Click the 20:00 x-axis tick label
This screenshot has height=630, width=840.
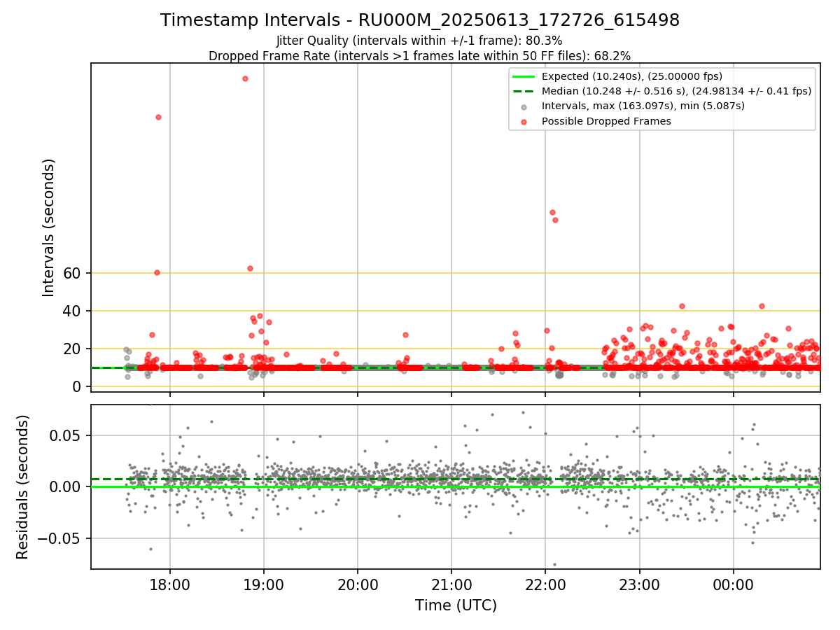(x=358, y=584)
